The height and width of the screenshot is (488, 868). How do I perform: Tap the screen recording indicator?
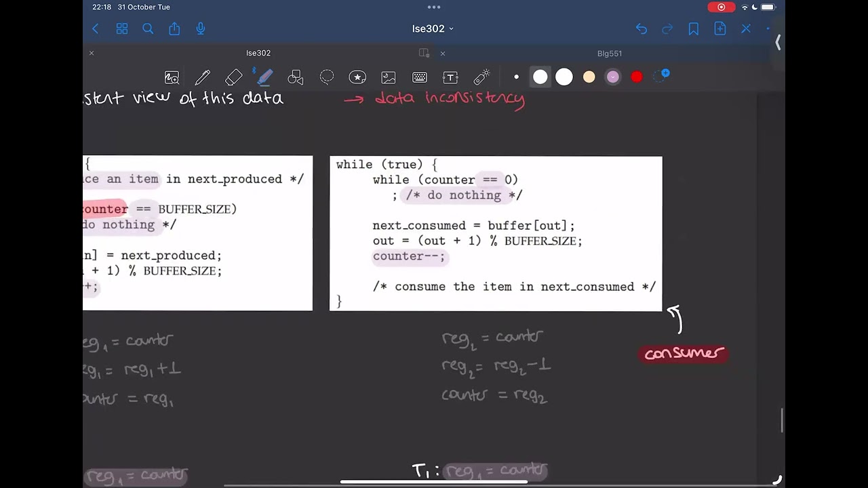tap(721, 7)
